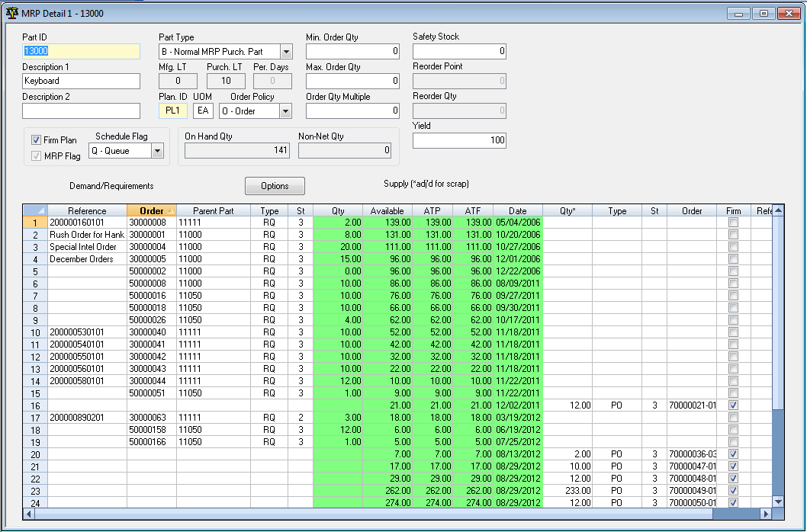The width and height of the screenshot is (807, 532).
Task: Click the MRP Detail window title icon
Action: [x=12, y=13]
